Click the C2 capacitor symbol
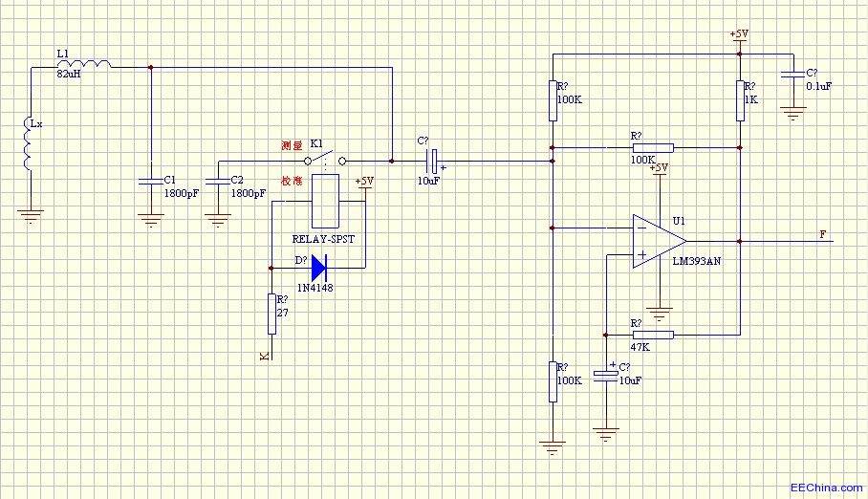 (x=218, y=181)
